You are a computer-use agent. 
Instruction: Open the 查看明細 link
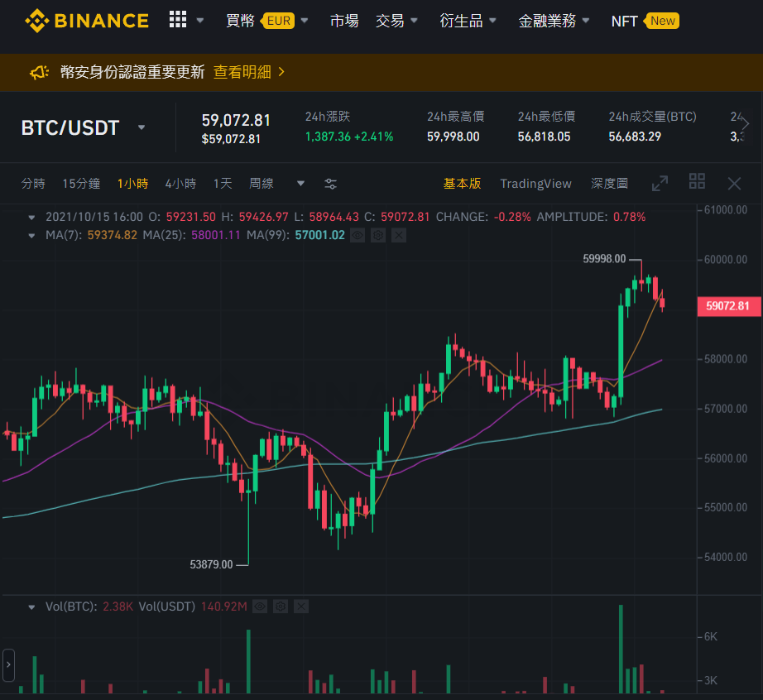242,72
